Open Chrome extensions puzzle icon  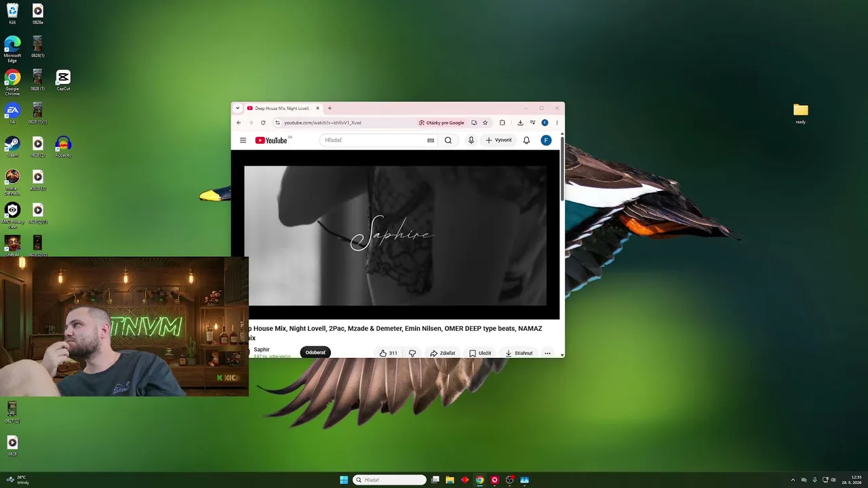[502, 123]
